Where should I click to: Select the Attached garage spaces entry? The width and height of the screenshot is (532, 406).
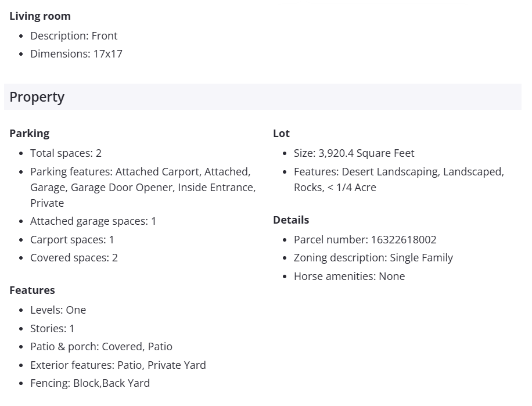93,221
